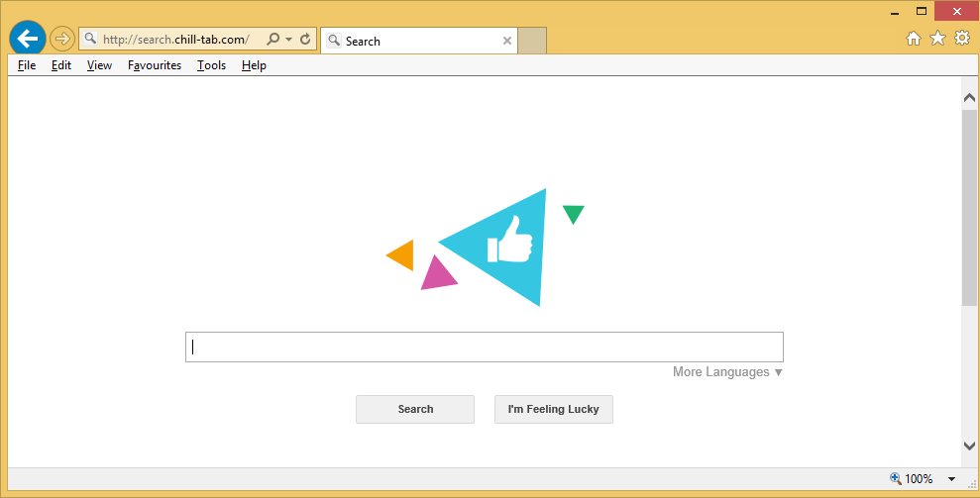Open the Home page icon
Image resolution: width=980 pixels, height=498 pixels.
(914, 39)
